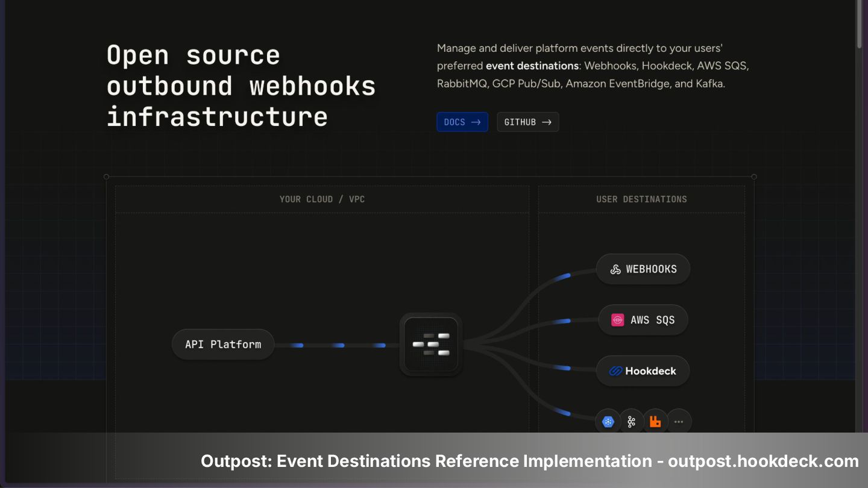This screenshot has width=868, height=488.
Task: Expand more destinations via ellipsis icon
Action: coord(679,422)
